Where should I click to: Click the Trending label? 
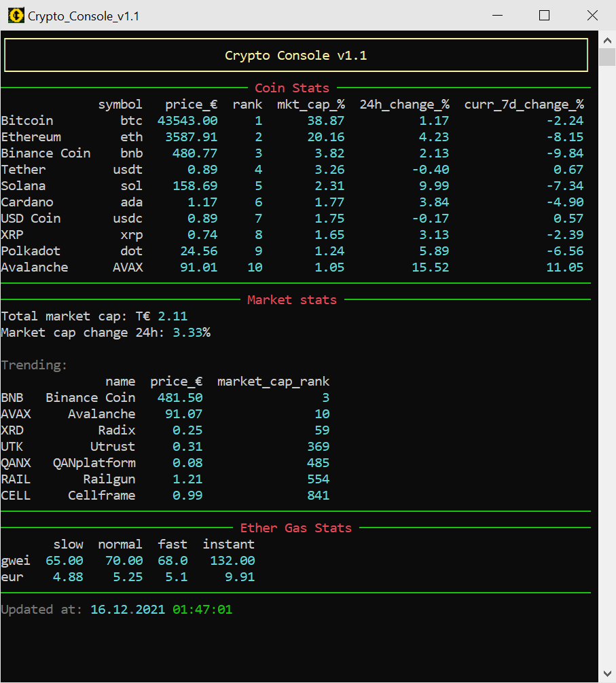coord(34,365)
